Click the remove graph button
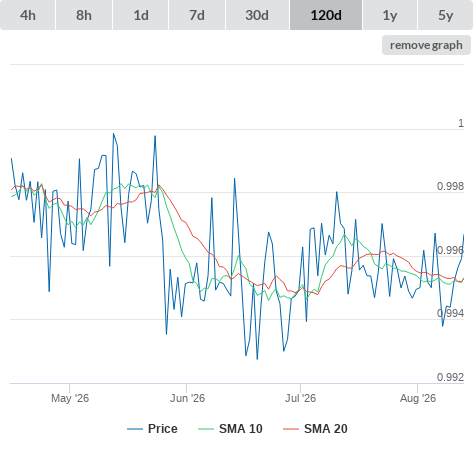 (x=426, y=45)
